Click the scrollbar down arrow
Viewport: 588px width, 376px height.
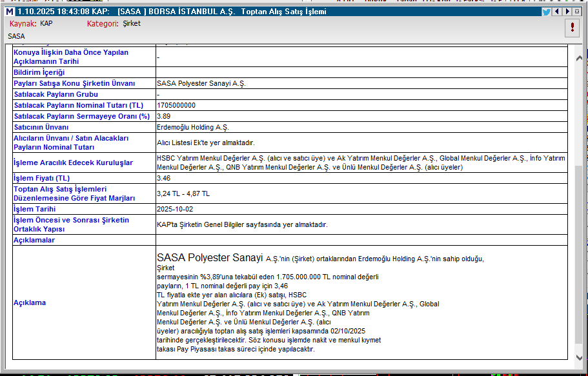pyautogui.click(x=579, y=357)
